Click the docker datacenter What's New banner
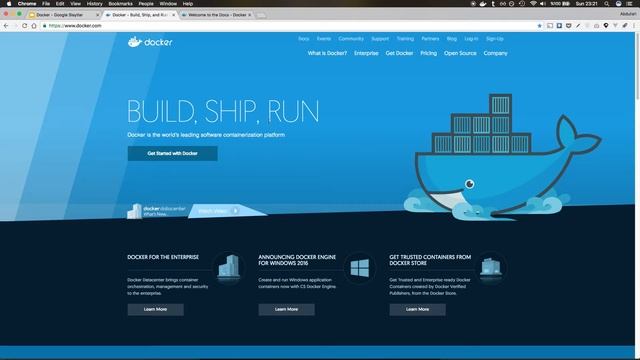Image resolution: width=640 pixels, height=360 pixels. (156, 211)
